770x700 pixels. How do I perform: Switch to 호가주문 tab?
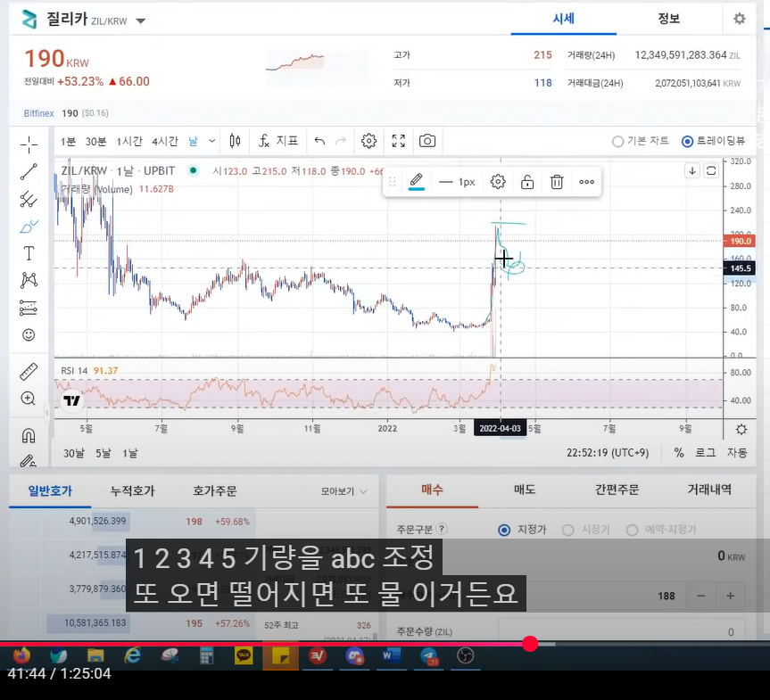click(215, 490)
